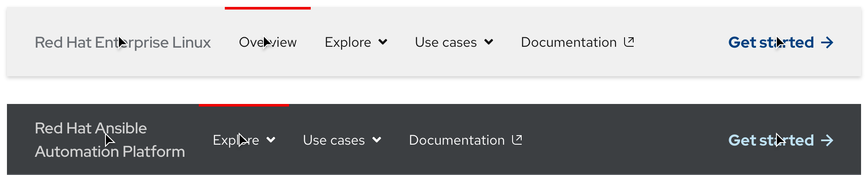This screenshot has height=175, width=868.
Task: Click the arrow icon beside Enterprise Linux Get started
Action: [x=827, y=42]
